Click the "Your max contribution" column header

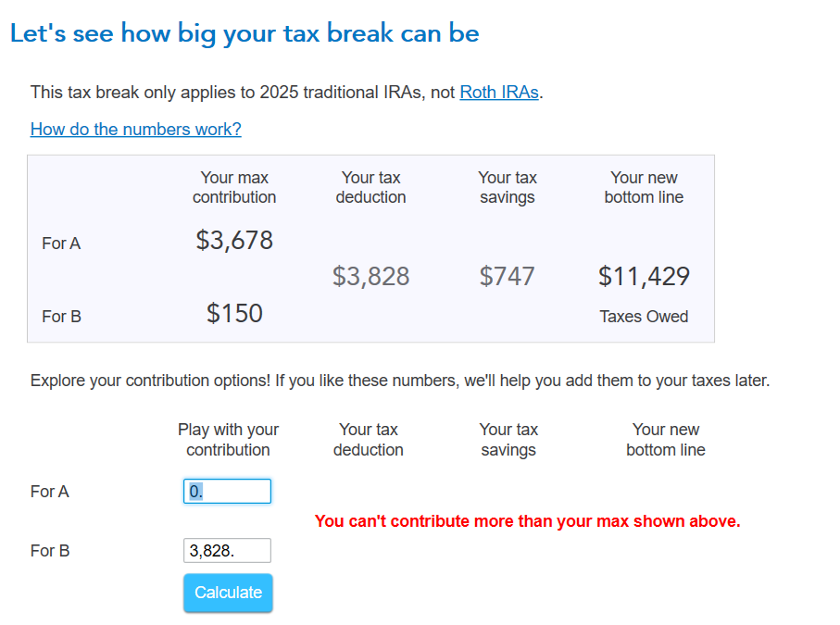[x=234, y=187]
